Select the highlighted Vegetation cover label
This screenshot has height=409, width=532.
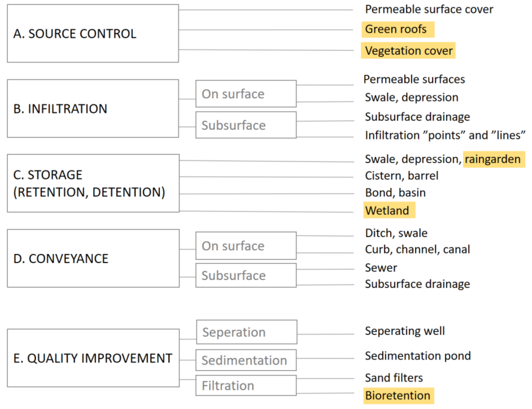tap(408, 51)
